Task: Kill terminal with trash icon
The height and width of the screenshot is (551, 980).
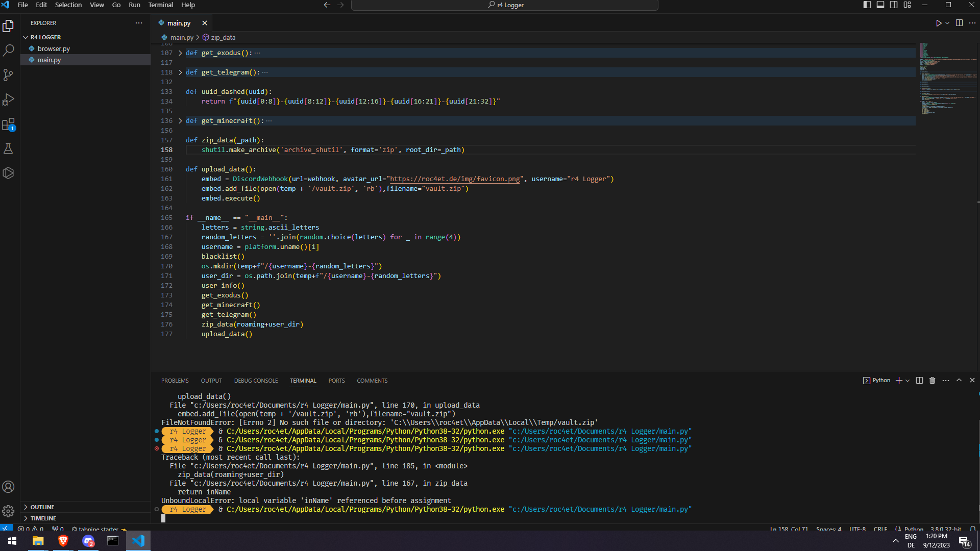Action: 932,381
